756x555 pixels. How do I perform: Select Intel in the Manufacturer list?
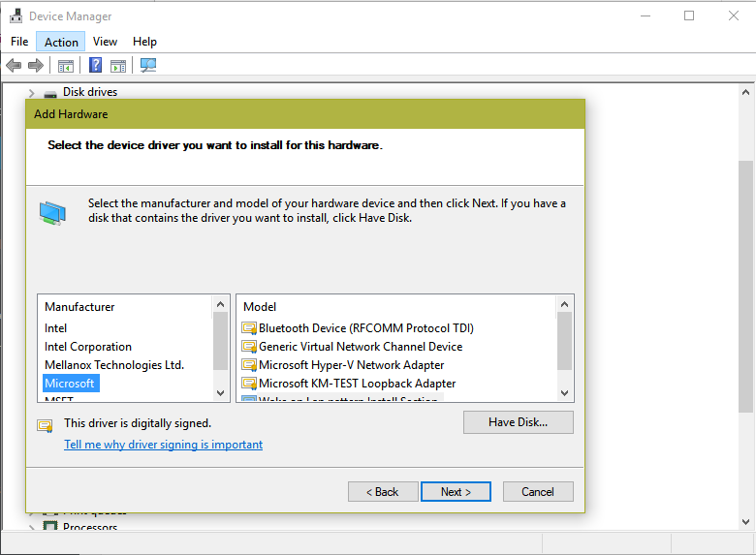55,328
